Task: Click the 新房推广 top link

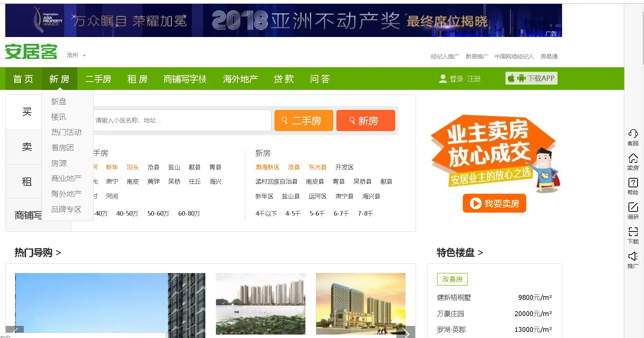Action: click(477, 57)
